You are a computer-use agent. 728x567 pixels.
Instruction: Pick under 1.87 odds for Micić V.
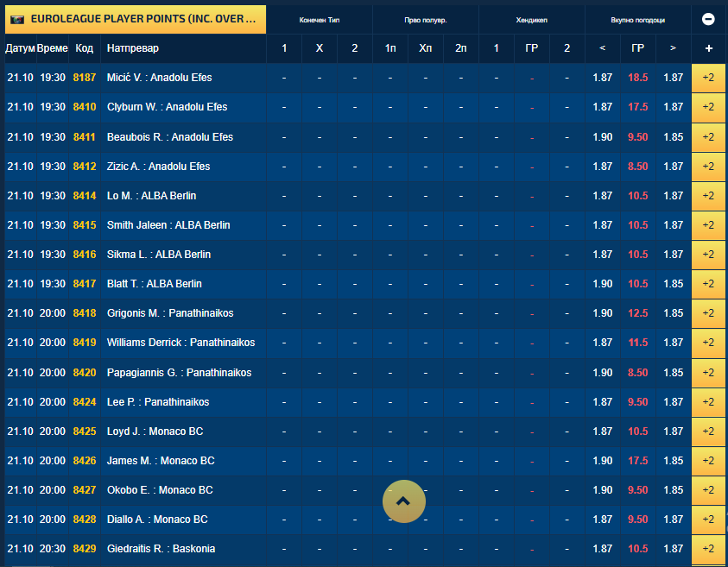point(603,78)
